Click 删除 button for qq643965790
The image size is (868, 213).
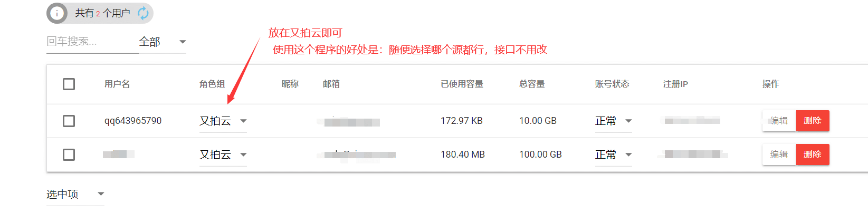point(812,121)
